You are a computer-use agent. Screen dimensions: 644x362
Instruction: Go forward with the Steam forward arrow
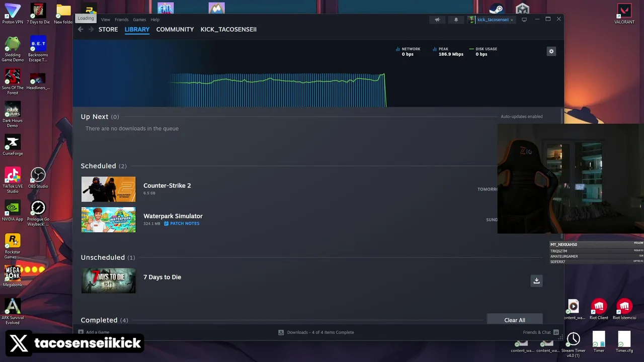(x=91, y=29)
